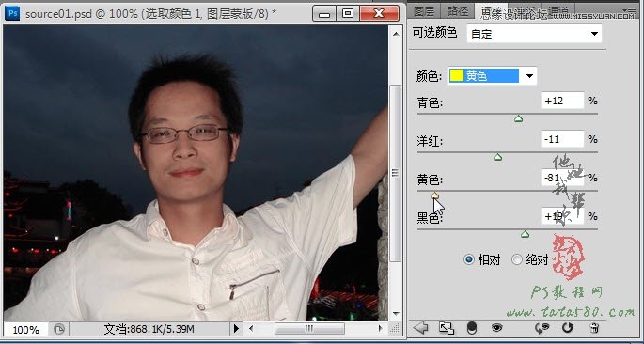Close the source01.psd document window
This screenshot has height=344, width=644.
pyautogui.click(x=379, y=13)
